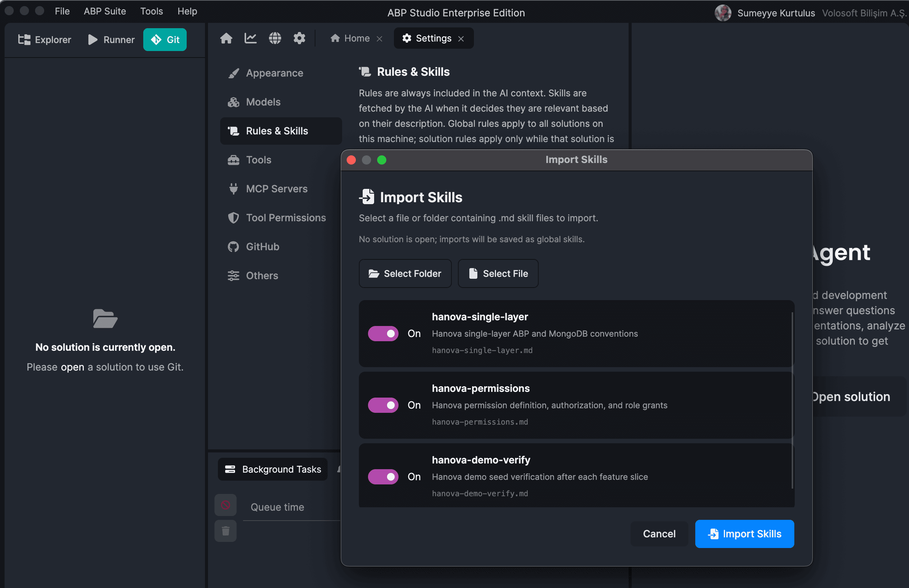Open the ABP Suite menu

(x=105, y=11)
